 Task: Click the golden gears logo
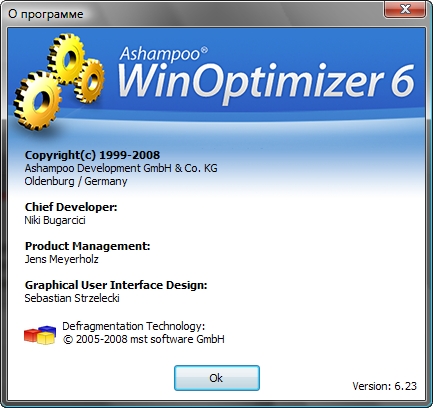tap(59, 81)
